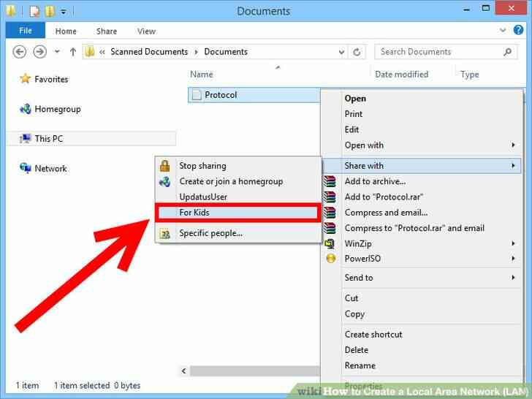Go up one folder level
This screenshot has width=532, height=399.
[72, 52]
